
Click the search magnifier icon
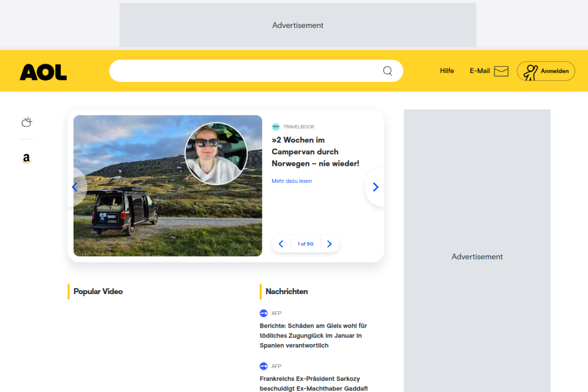click(x=388, y=71)
